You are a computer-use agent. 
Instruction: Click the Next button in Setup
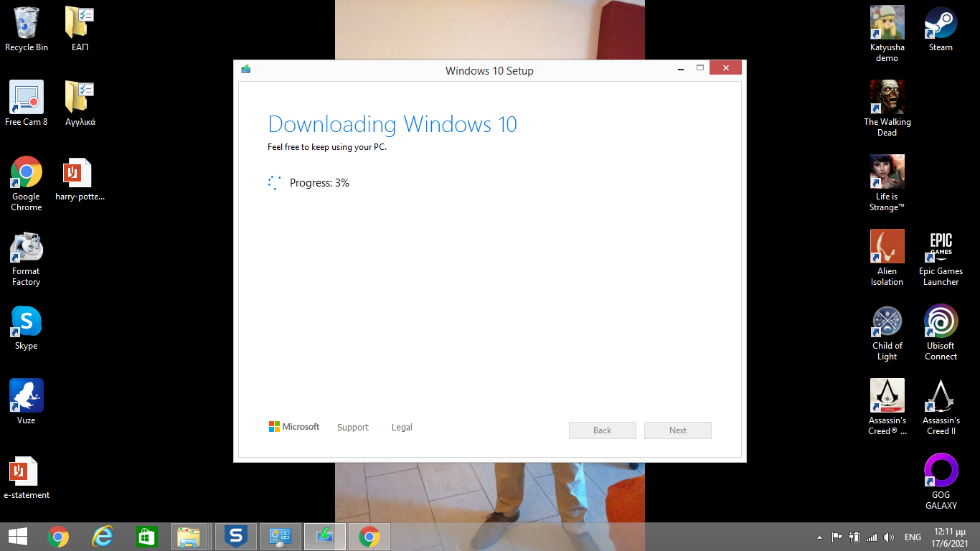pos(678,430)
